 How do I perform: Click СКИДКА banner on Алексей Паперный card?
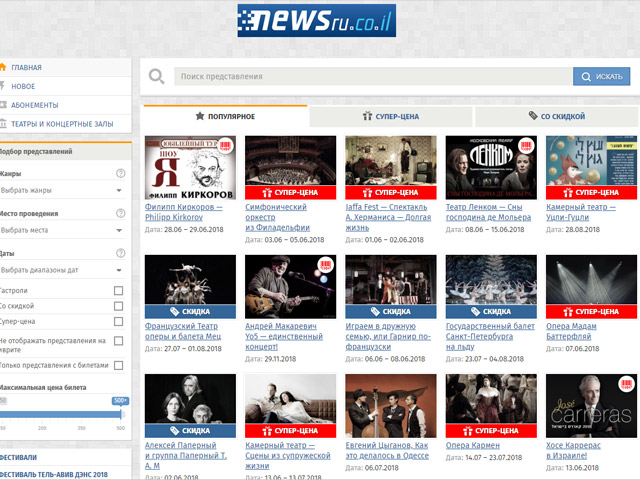[190, 431]
